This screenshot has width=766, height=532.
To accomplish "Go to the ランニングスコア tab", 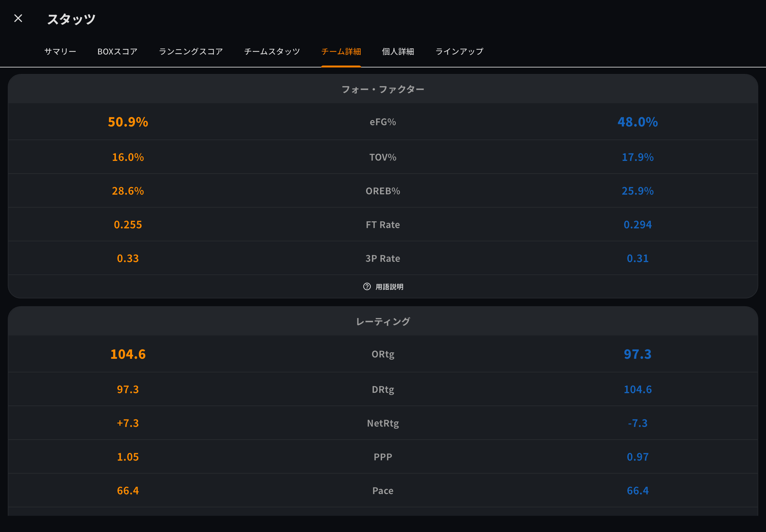I will click(x=191, y=51).
